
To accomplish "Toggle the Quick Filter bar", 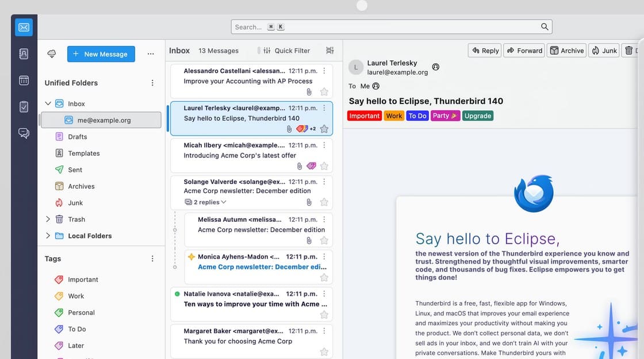I will [x=286, y=51].
